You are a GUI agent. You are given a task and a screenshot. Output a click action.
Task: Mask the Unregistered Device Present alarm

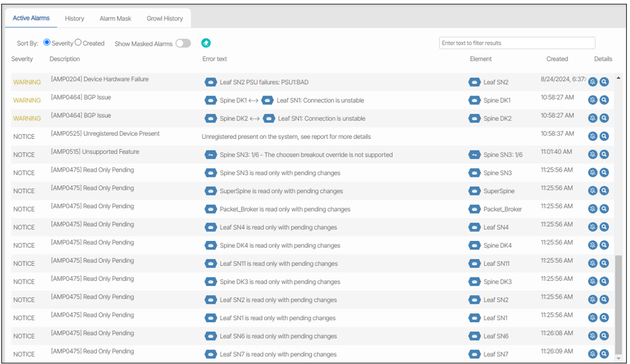click(593, 136)
